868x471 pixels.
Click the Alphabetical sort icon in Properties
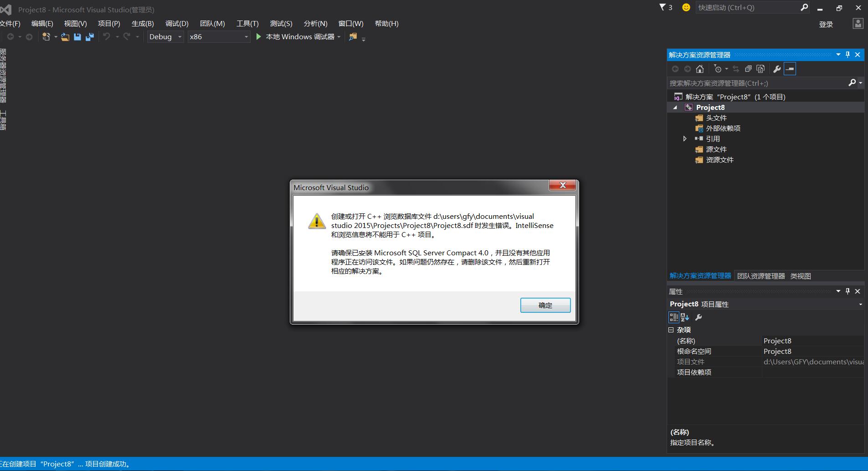685,317
